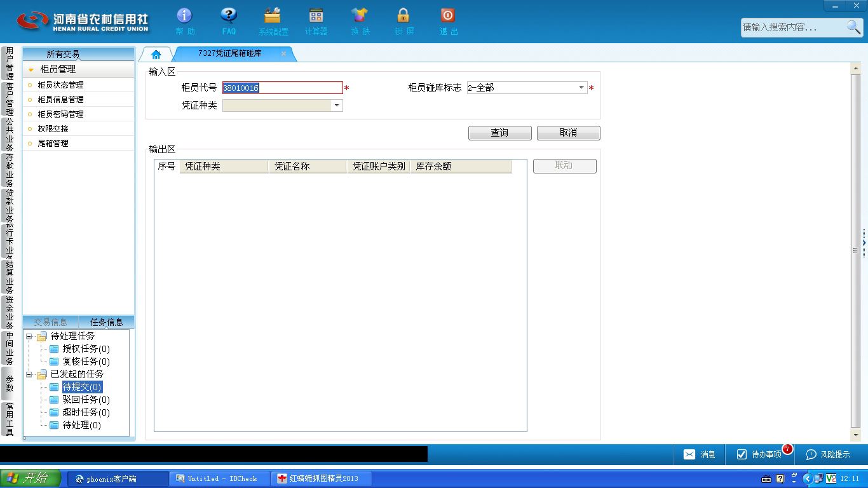Screen dimensions: 868x488
Task: Open 资金业务 side tab
Action: 9,312
